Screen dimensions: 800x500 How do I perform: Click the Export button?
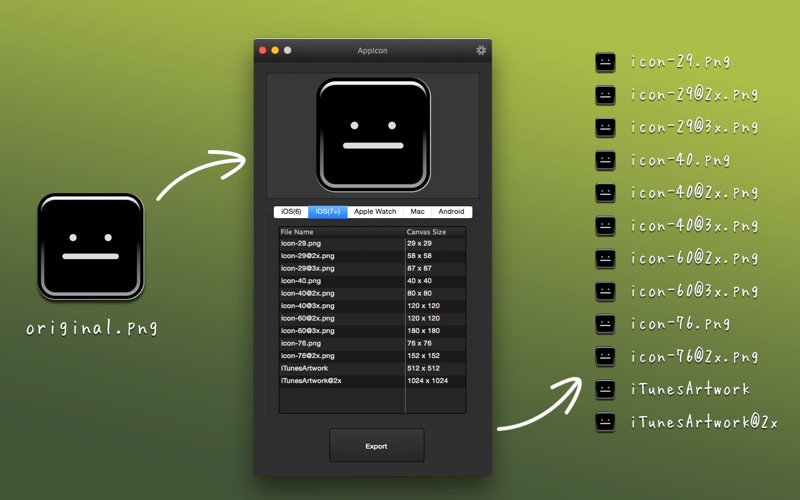pyautogui.click(x=377, y=445)
